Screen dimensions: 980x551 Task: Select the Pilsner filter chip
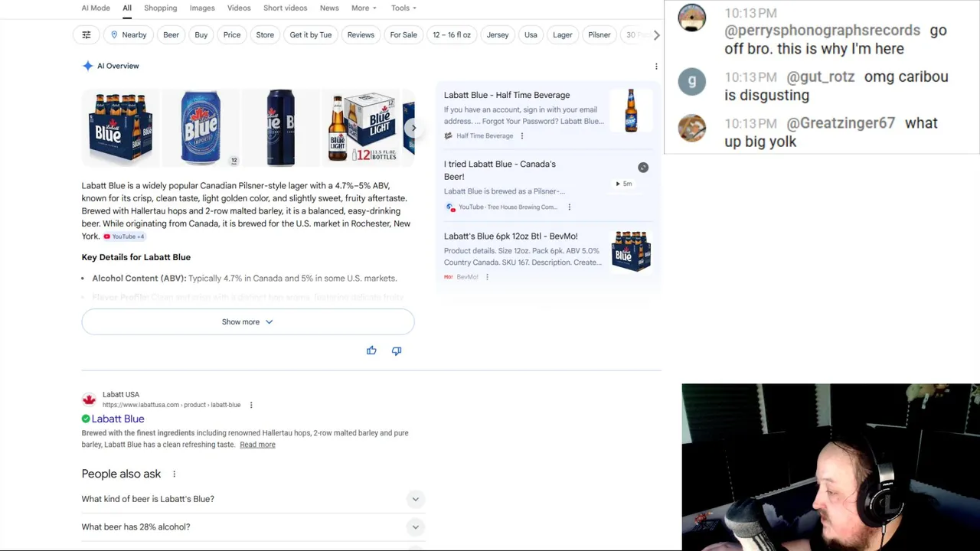point(599,34)
